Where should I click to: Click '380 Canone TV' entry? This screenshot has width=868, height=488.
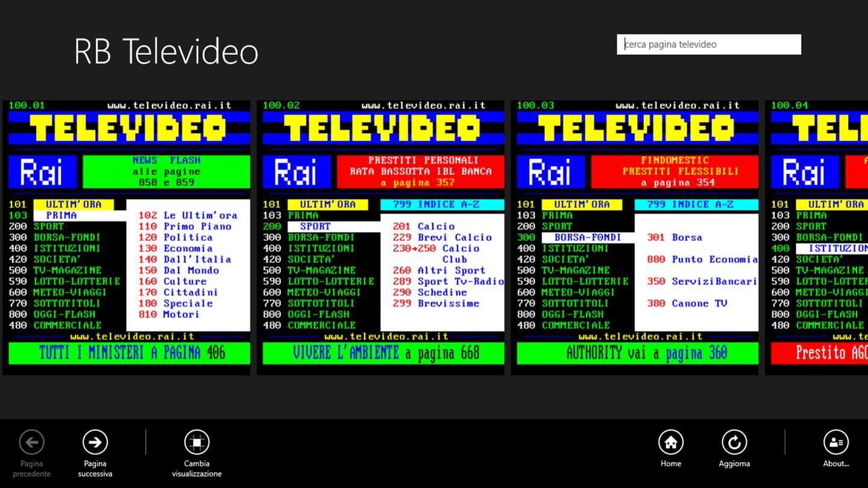[x=688, y=303]
